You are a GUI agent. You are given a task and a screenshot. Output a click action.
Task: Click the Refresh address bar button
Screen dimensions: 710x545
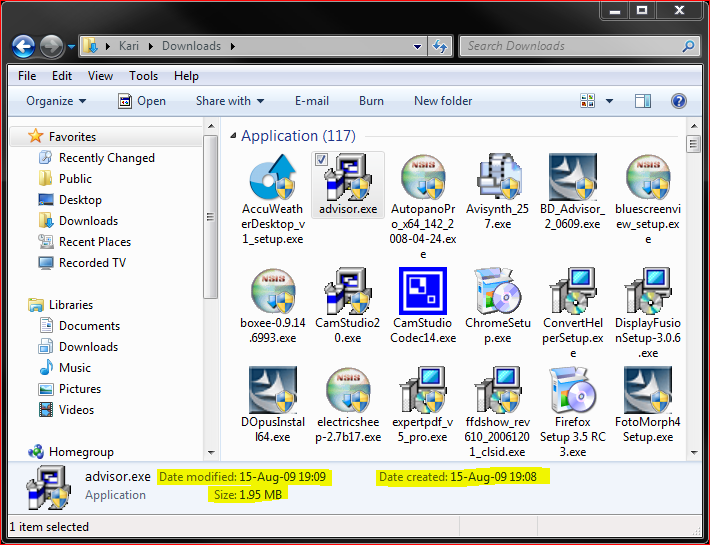(440, 46)
